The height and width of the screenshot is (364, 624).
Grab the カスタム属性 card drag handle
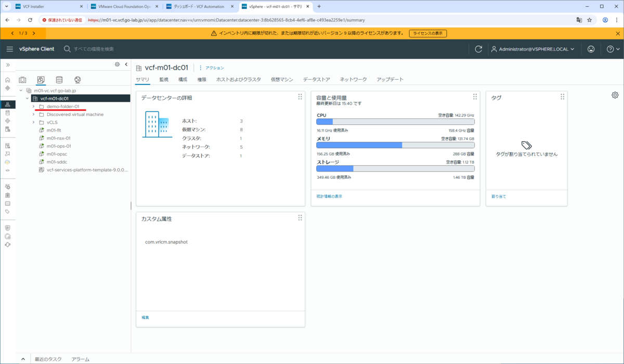click(300, 218)
